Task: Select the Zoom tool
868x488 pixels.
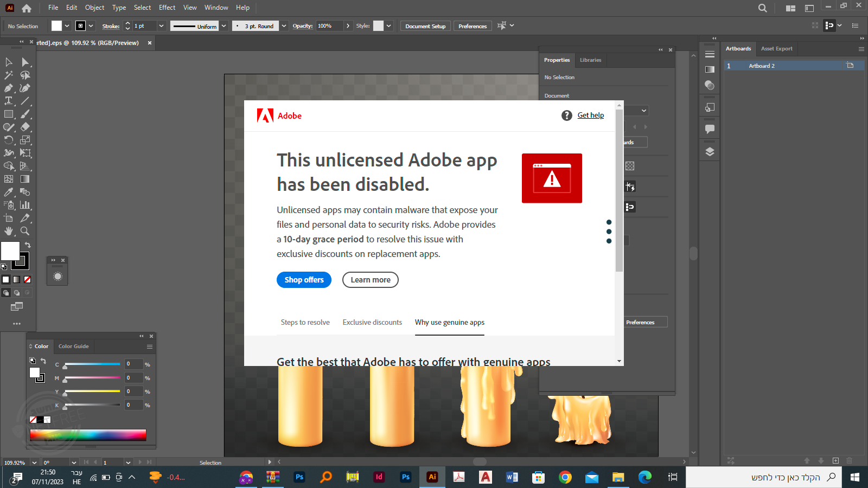Action: [x=25, y=231]
